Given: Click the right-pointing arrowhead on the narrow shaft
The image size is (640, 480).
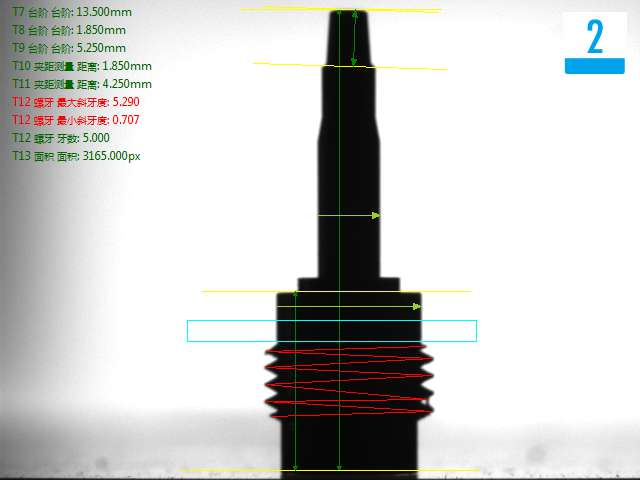Looking at the screenshot, I should (x=376, y=215).
